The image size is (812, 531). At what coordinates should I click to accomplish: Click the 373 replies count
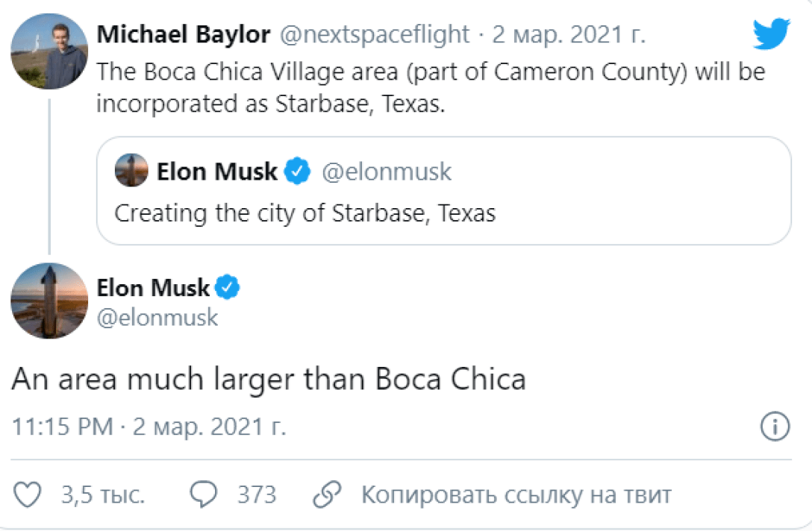click(257, 494)
